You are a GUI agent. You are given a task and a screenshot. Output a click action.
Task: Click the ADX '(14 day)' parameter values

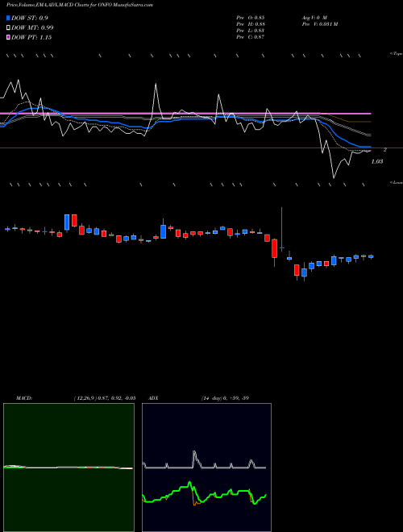point(225,398)
